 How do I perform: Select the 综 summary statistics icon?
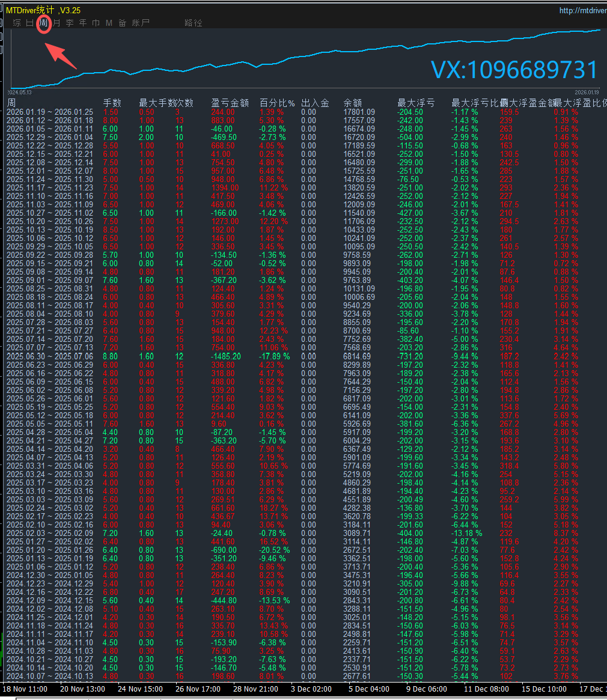17,23
